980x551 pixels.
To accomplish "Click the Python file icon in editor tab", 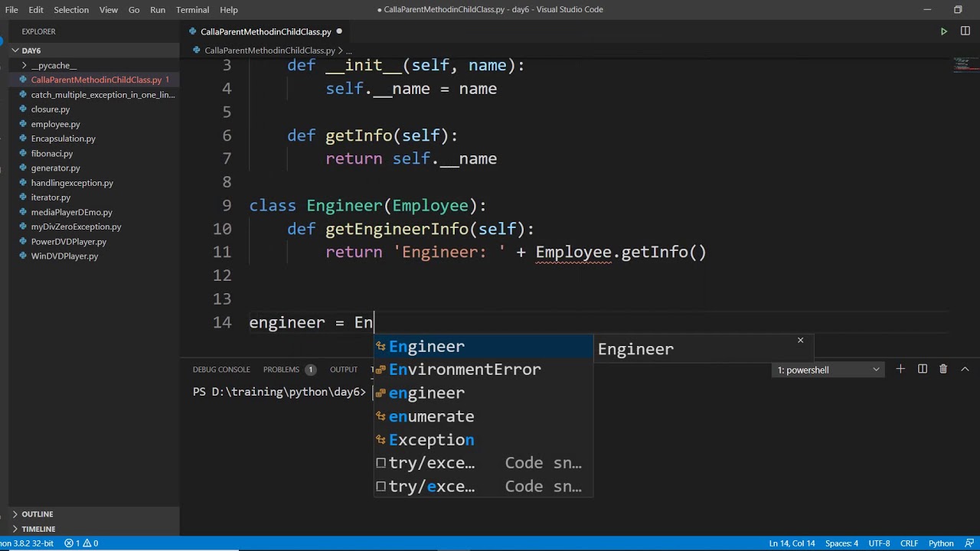I will point(193,31).
